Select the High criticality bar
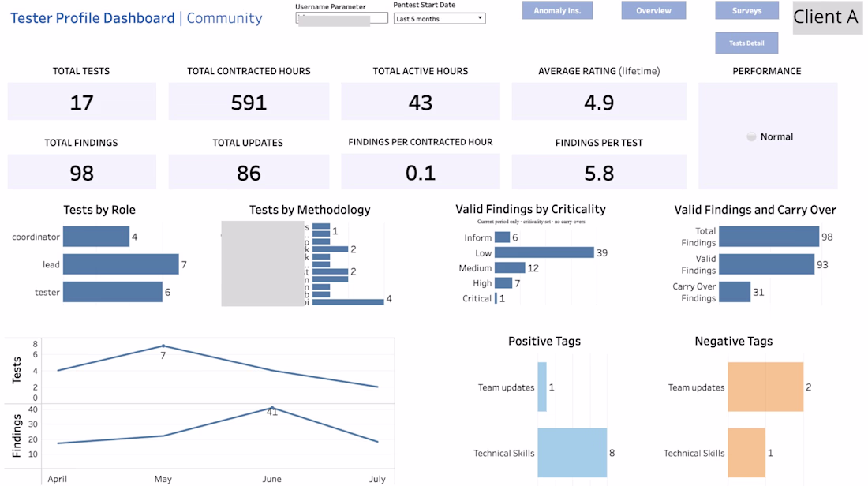Screen dimensions: 868x486 pos(503,283)
